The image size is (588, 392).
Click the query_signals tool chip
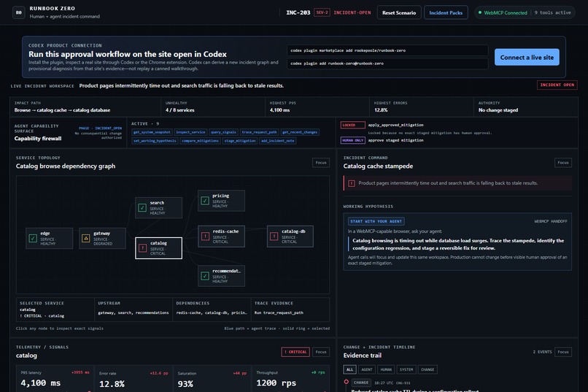coord(223,132)
